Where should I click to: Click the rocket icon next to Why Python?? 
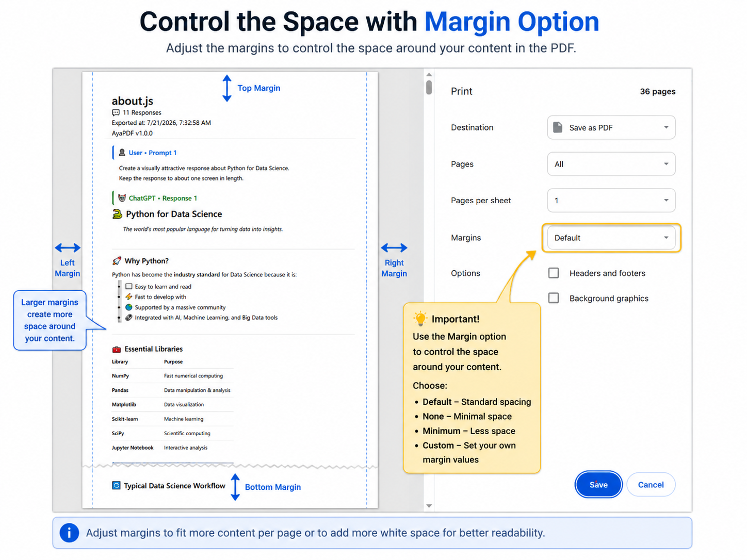(x=117, y=261)
